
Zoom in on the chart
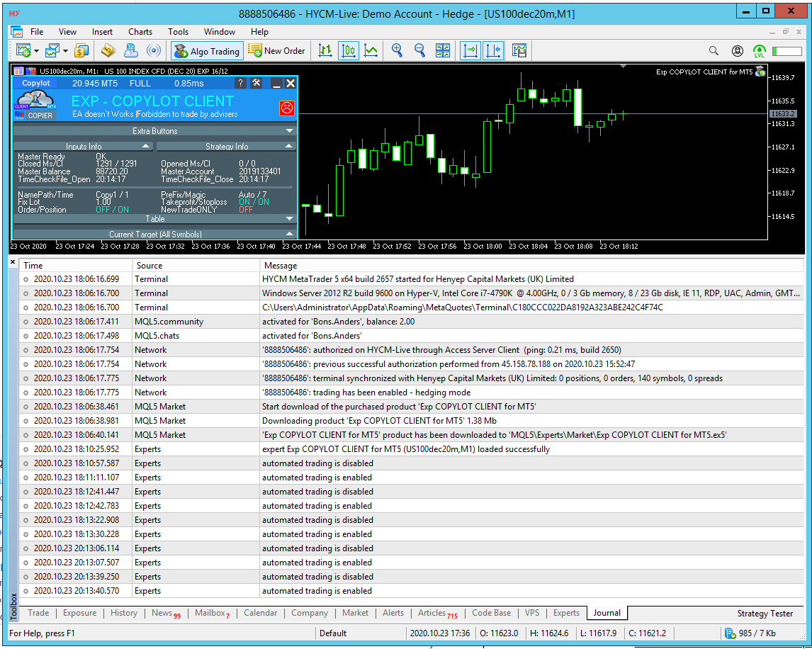397,51
